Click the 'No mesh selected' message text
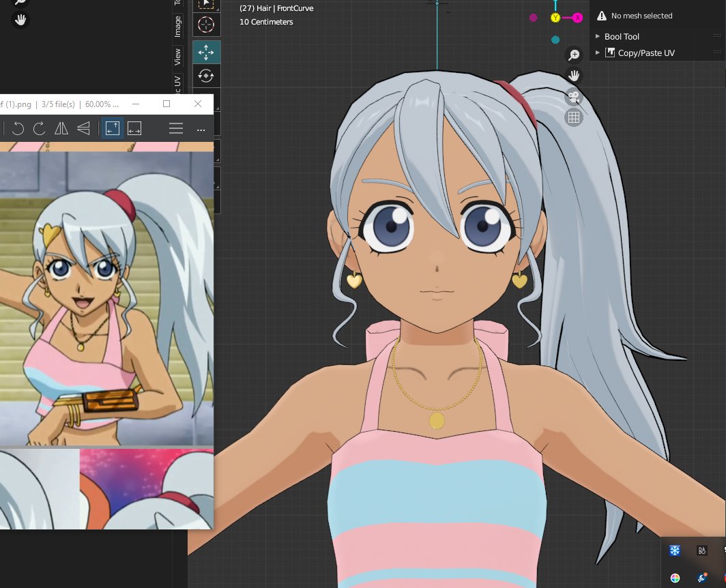The width and height of the screenshot is (726, 588). click(x=641, y=16)
